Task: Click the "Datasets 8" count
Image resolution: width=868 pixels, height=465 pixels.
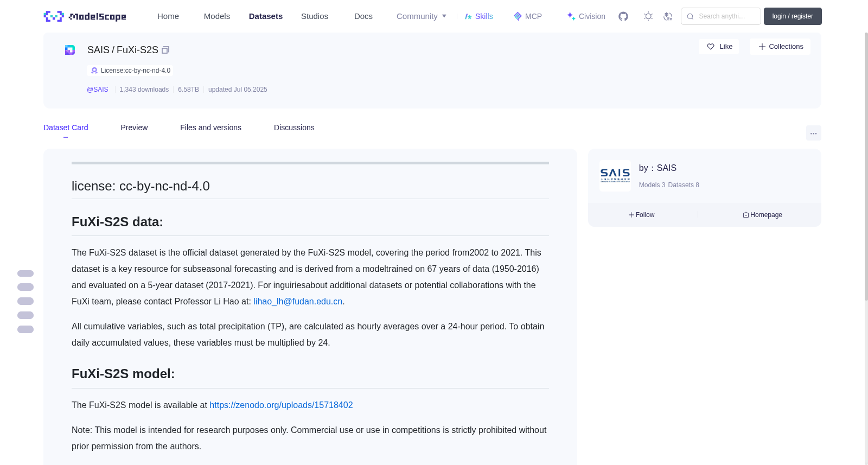Action: (x=684, y=185)
